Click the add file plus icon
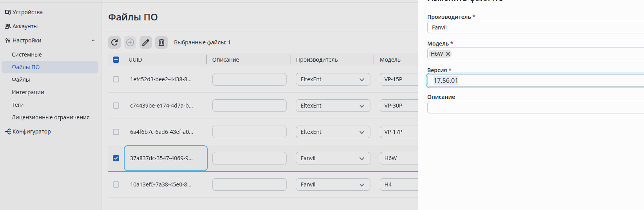Screen dimensions: 644x210 click(130, 42)
